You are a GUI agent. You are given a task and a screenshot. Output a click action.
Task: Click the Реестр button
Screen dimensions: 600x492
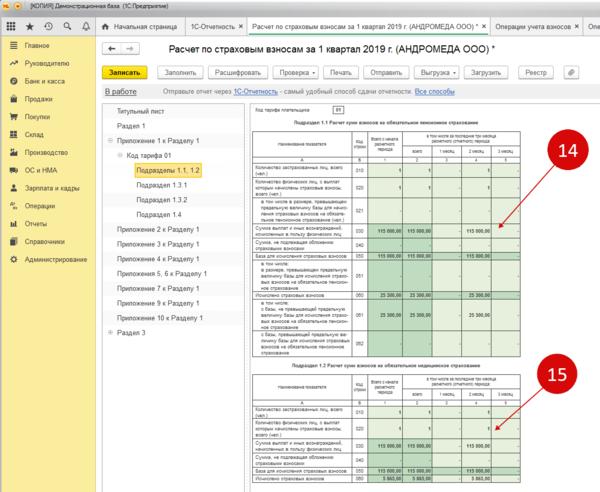click(536, 72)
